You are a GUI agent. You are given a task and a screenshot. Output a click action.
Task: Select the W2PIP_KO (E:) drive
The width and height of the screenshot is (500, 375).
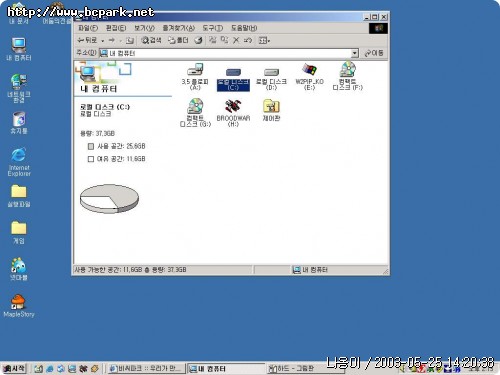[x=309, y=77]
